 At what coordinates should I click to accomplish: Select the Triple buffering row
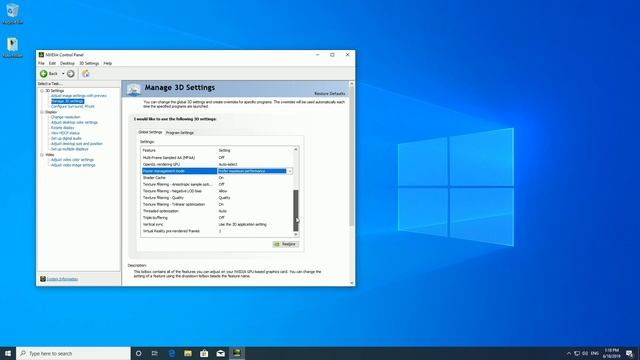point(217,218)
